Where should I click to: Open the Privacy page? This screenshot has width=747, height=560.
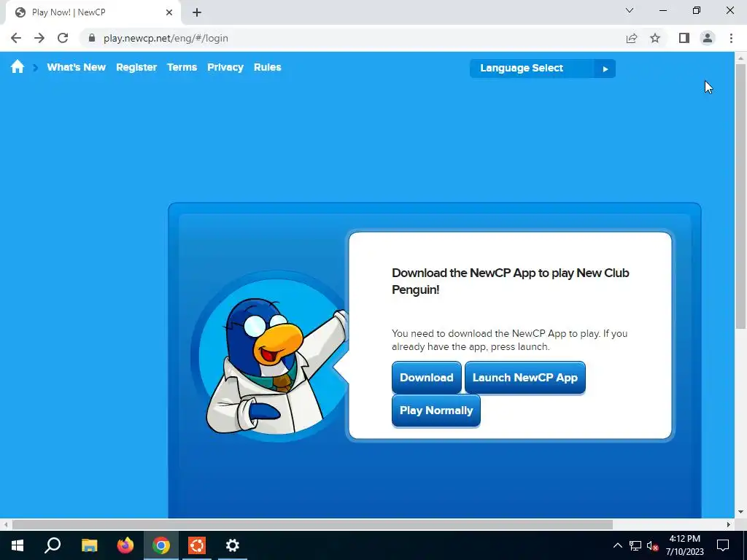225,67
